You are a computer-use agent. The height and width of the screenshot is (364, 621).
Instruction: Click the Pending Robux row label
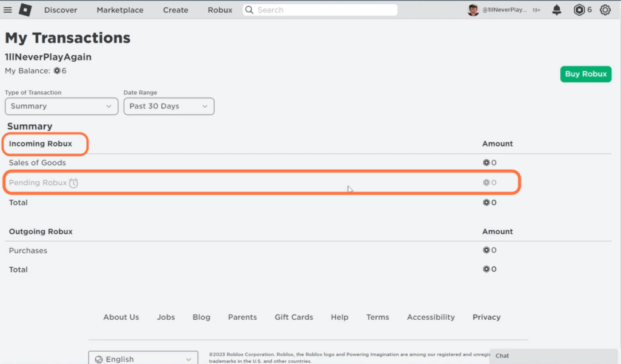coord(38,183)
